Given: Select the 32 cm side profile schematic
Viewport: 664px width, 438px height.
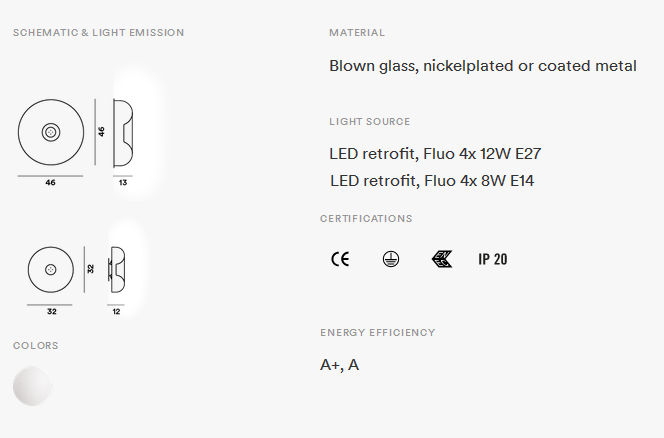Looking at the screenshot, I should [116, 269].
